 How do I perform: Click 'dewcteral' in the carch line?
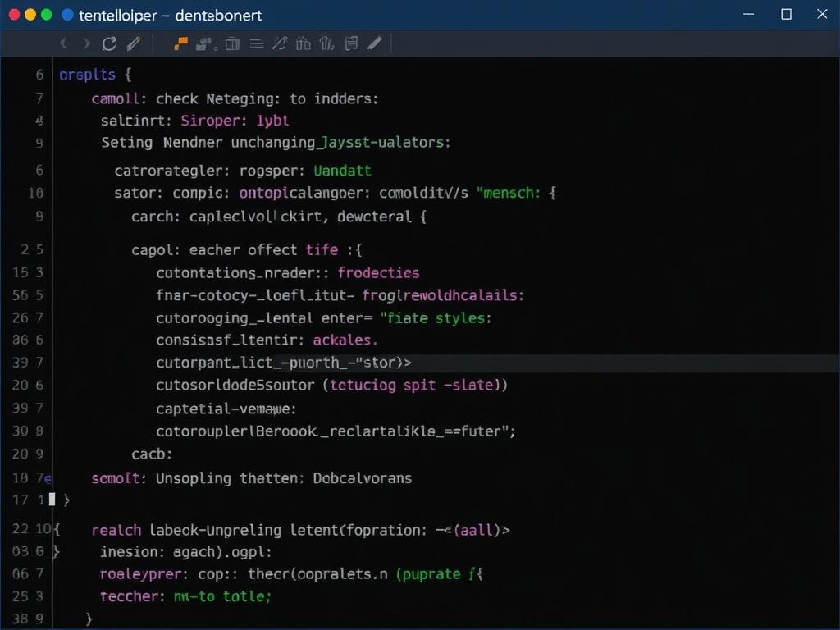pyautogui.click(x=374, y=217)
